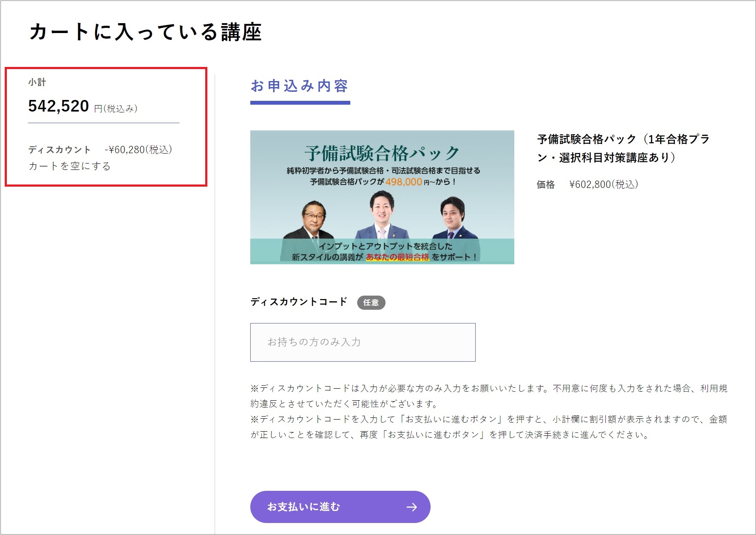Click the カートに入っている講座 page heading
The image size is (756, 535).
tap(146, 32)
